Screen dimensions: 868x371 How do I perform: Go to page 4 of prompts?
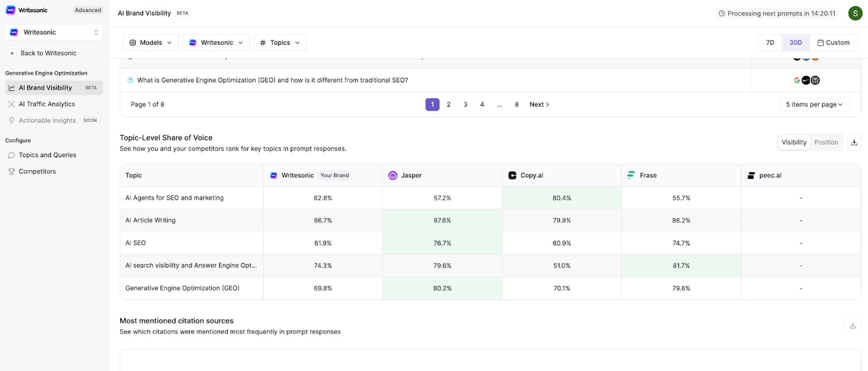pyautogui.click(x=482, y=105)
